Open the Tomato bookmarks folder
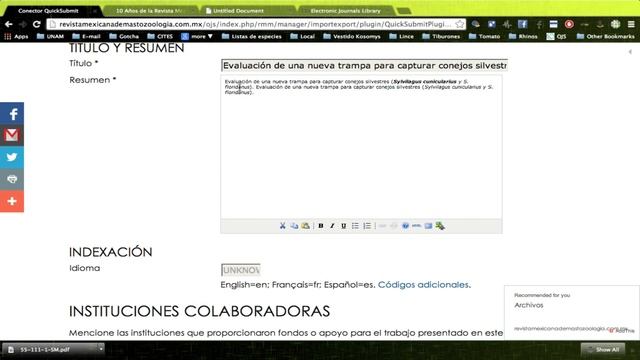Image resolution: width=640 pixels, height=360 pixels. coord(484,36)
